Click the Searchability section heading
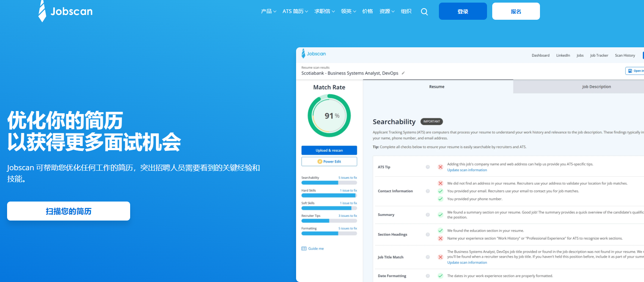 tap(394, 122)
